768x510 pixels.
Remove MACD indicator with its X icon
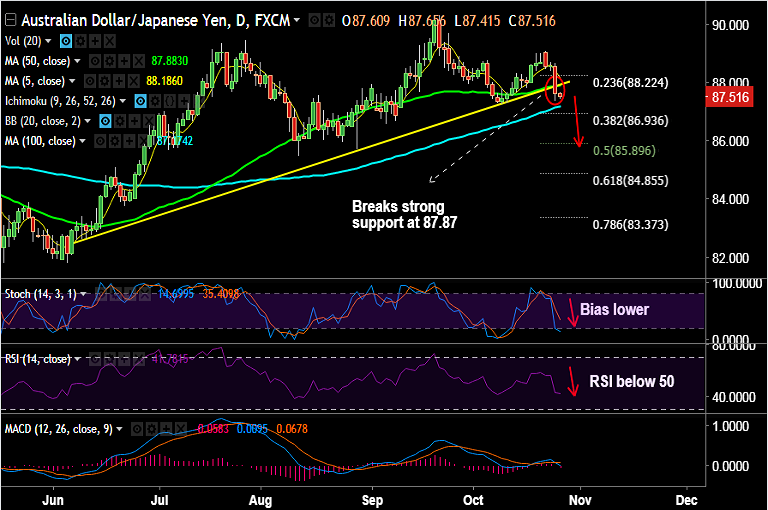pos(181,429)
